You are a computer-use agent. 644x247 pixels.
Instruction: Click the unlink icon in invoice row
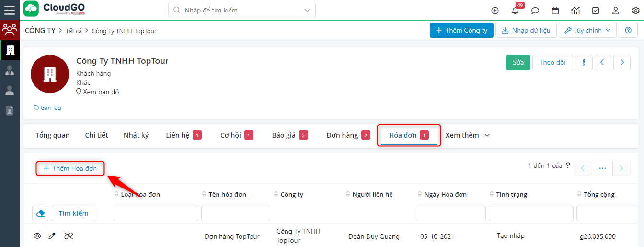tap(69, 236)
